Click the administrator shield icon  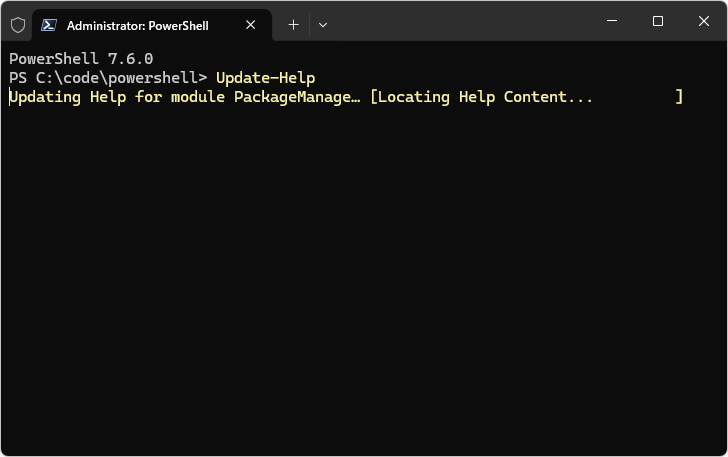tap(18, 25)
